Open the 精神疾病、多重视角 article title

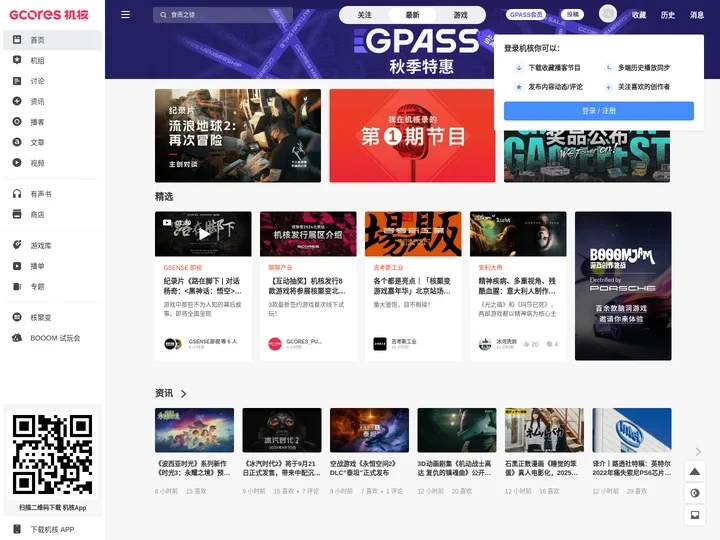517,286
